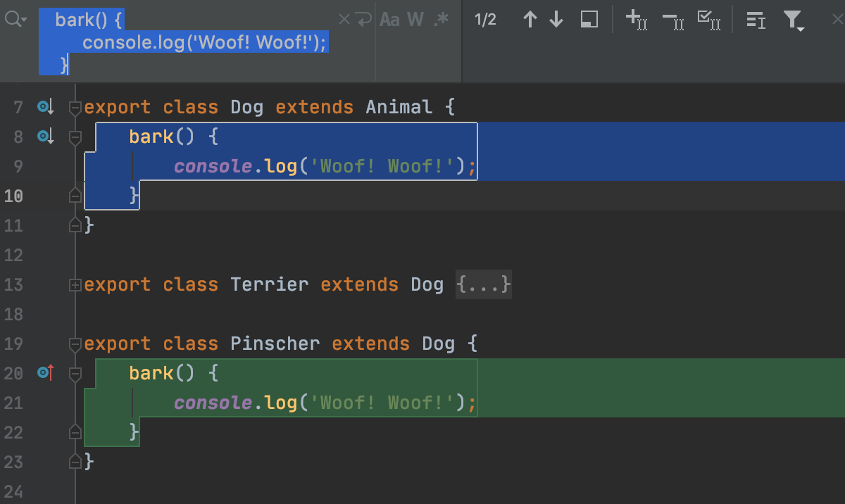Go to previous occurrence with up arrow
This screenshot has height=504, width=845.
[x=530, y=20]
